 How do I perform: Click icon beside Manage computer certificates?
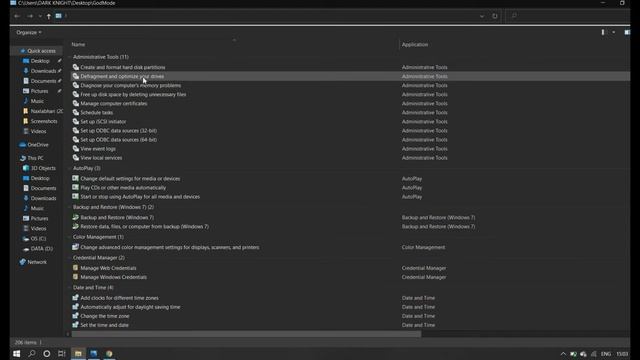tap(76, 103)
